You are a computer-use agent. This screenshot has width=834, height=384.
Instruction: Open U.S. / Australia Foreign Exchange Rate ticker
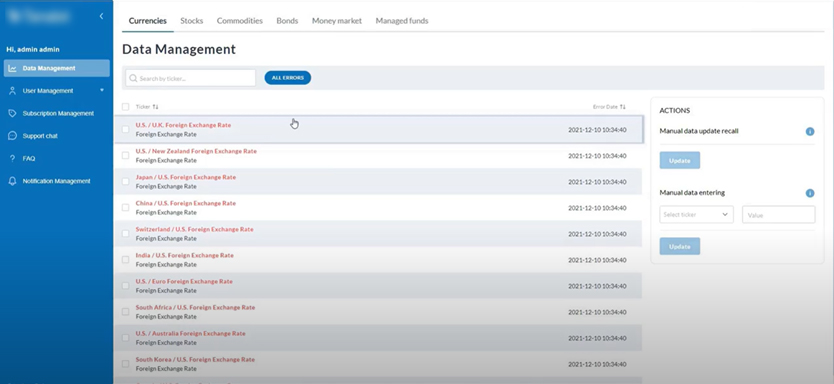click(190, 333)
